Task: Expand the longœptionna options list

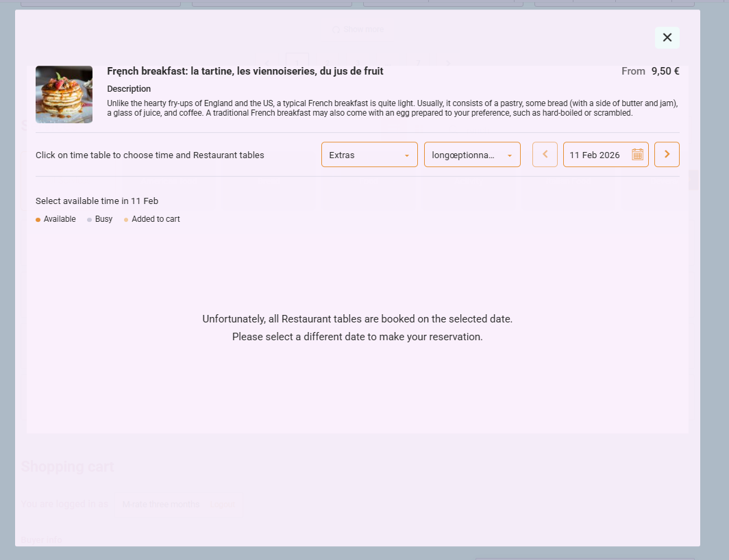Action: [x=472, y=154]
